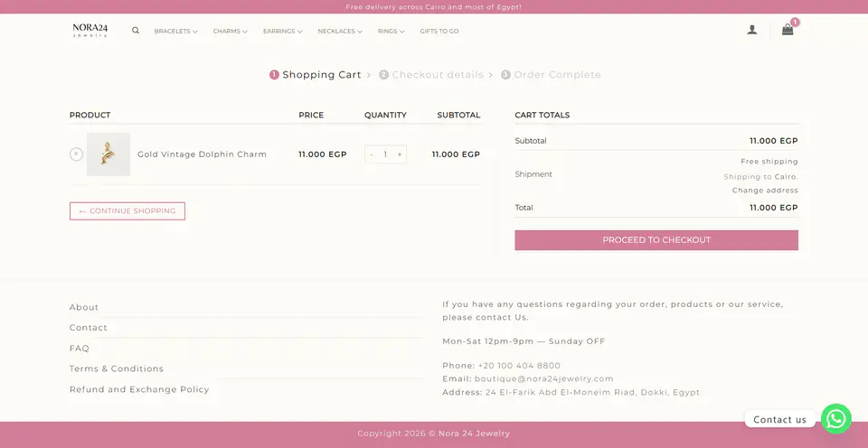
Task: Open the Contact footer link
Action: pyautogui.click(x=88, y=328)
